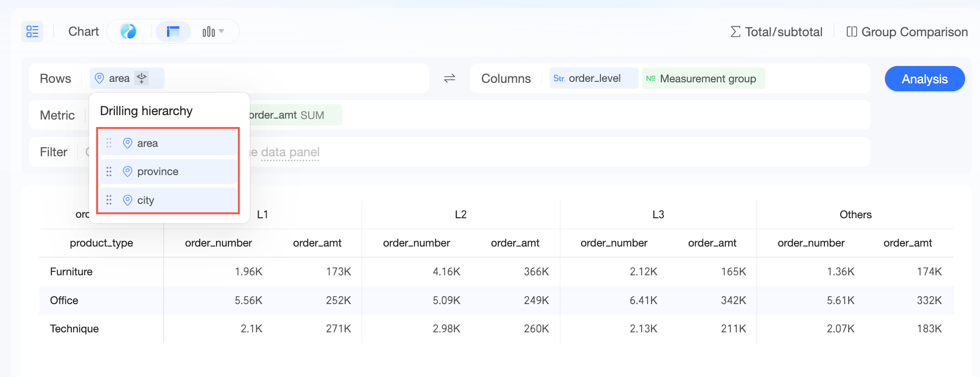Click the Furniture row header cell
The image size is (980, 377).
[x=71, y=272]
